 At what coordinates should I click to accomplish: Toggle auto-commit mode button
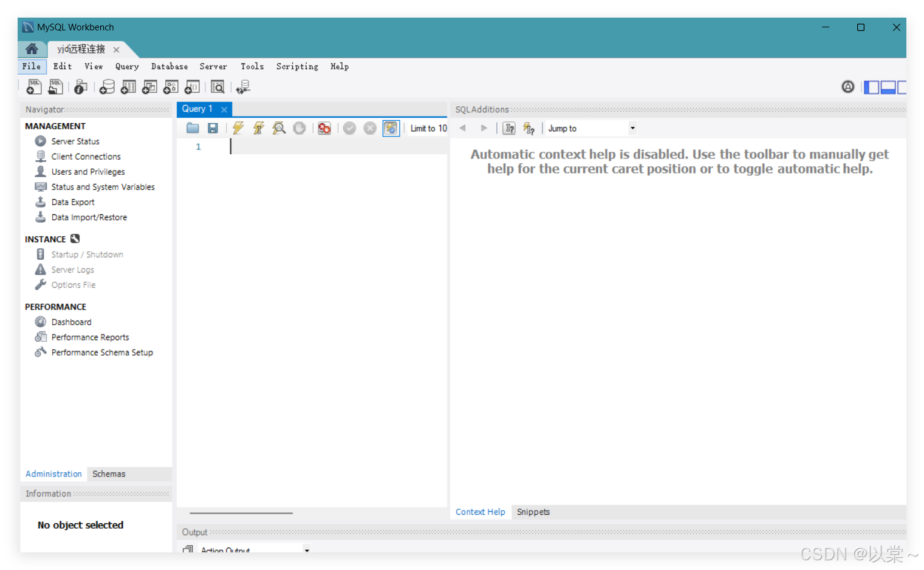point(391,128)
